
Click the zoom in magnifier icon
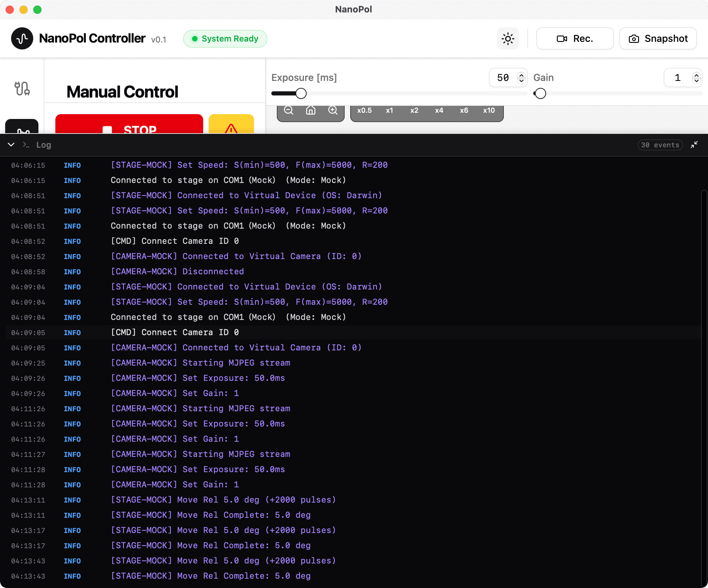point(333,110)
